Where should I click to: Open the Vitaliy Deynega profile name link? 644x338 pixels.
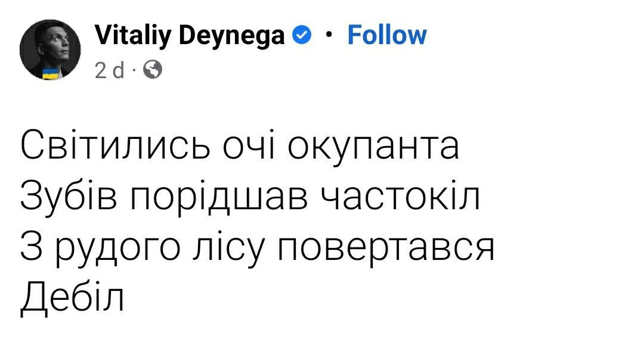click(x=190, y=36)
